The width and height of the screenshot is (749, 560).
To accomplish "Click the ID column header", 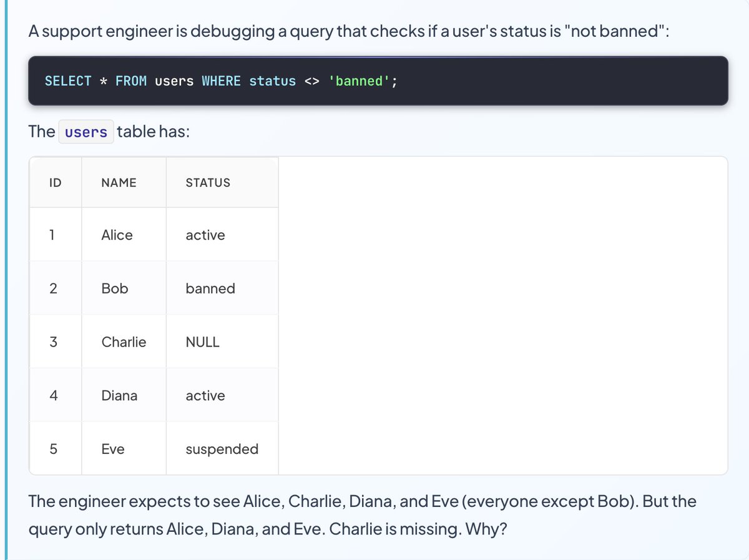I will click(x=56, y=182).
